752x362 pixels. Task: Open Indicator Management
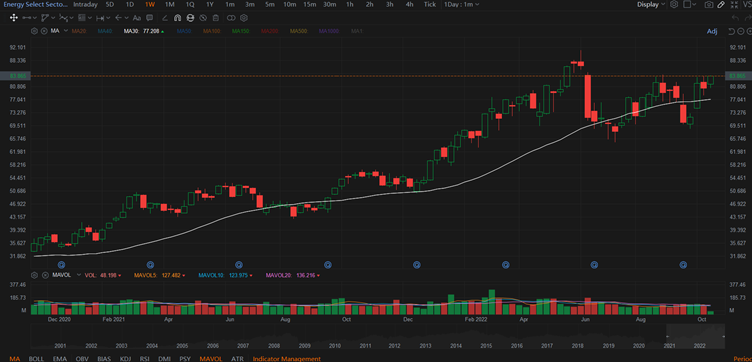click(x=287, y=359)
